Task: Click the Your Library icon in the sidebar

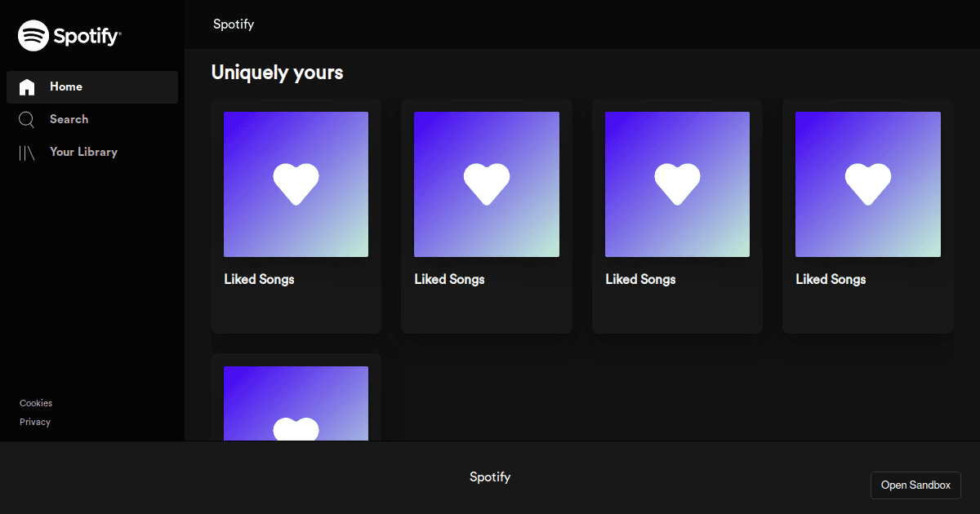Action: click(x=27, y=152)
